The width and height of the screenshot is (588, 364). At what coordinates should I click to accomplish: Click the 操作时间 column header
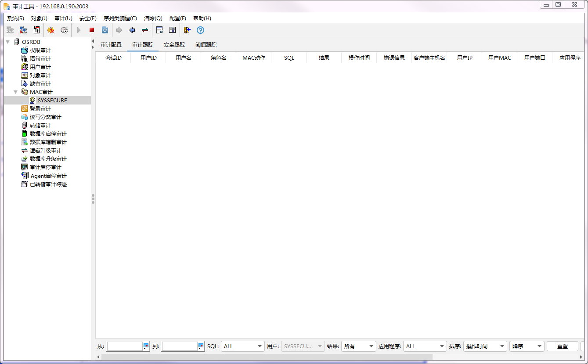tap(359, 58)
